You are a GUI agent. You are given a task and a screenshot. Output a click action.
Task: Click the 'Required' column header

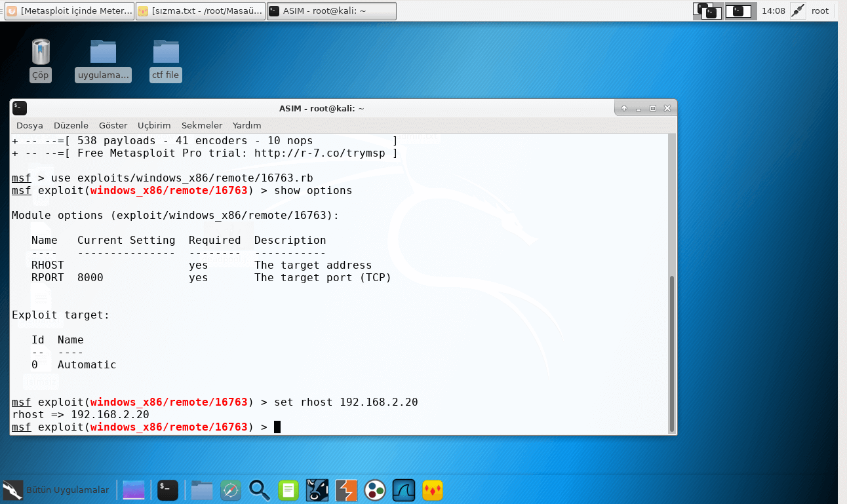[215, 241]
